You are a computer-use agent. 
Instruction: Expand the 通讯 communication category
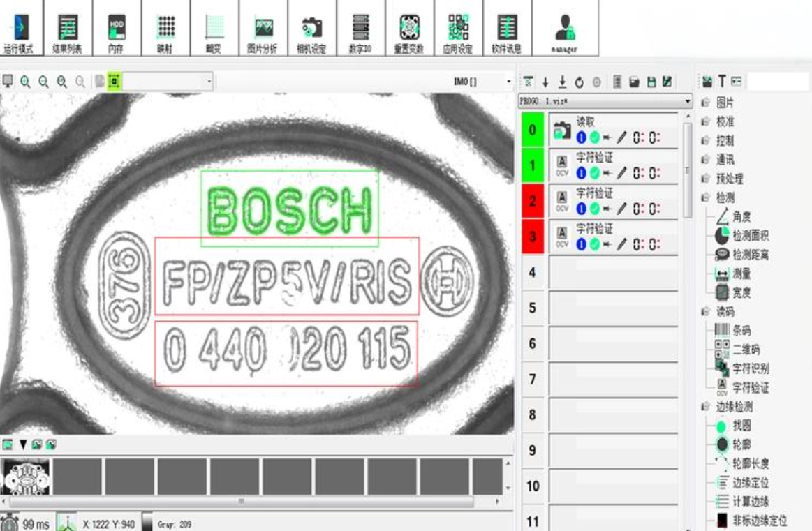[x=705, y=159]
